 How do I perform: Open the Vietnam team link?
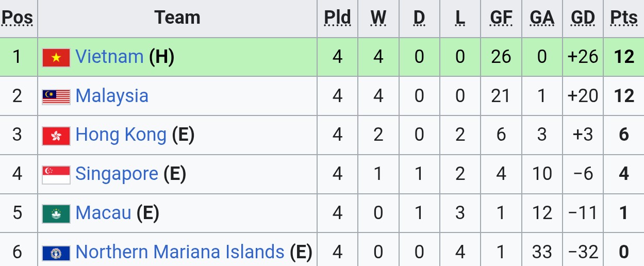[109, 56]
